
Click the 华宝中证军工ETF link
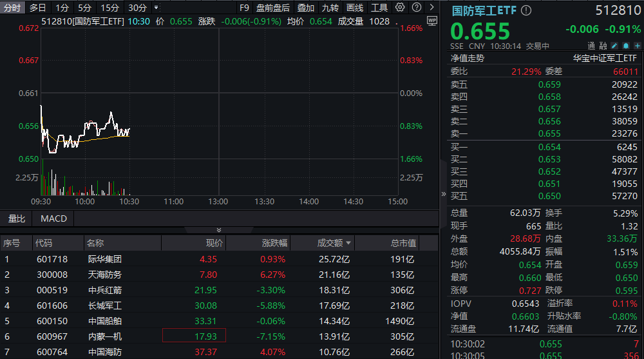(x=605, y=58)
